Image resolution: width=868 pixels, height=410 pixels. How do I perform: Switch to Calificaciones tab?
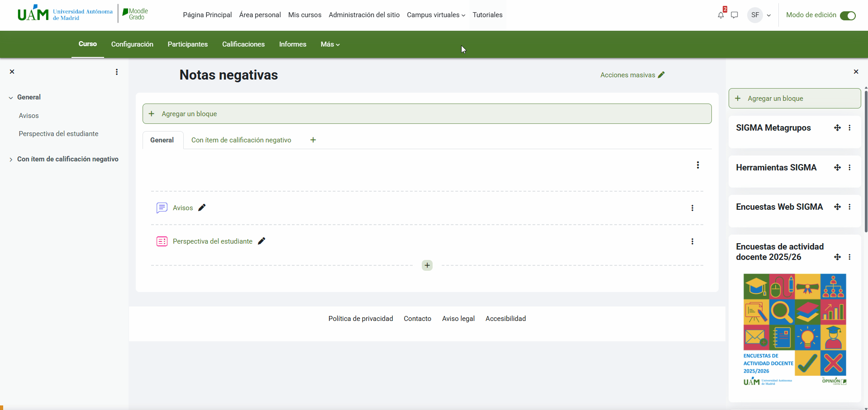click(243, 44)
